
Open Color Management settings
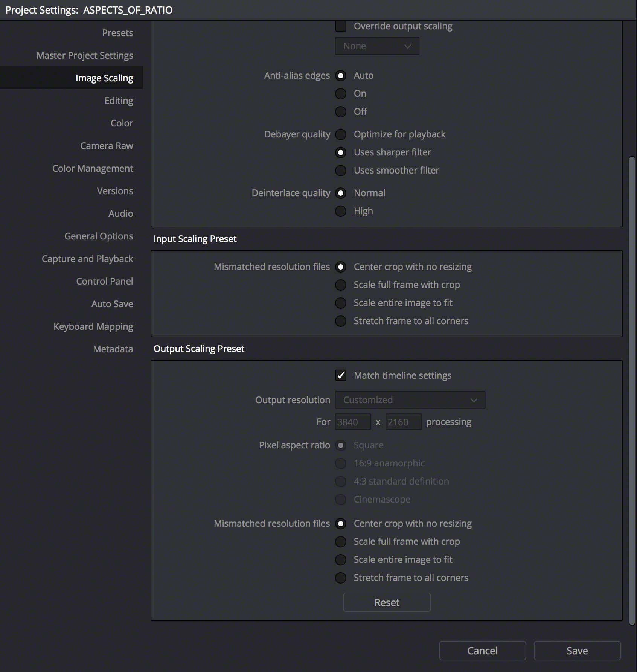tap(93, 168)
